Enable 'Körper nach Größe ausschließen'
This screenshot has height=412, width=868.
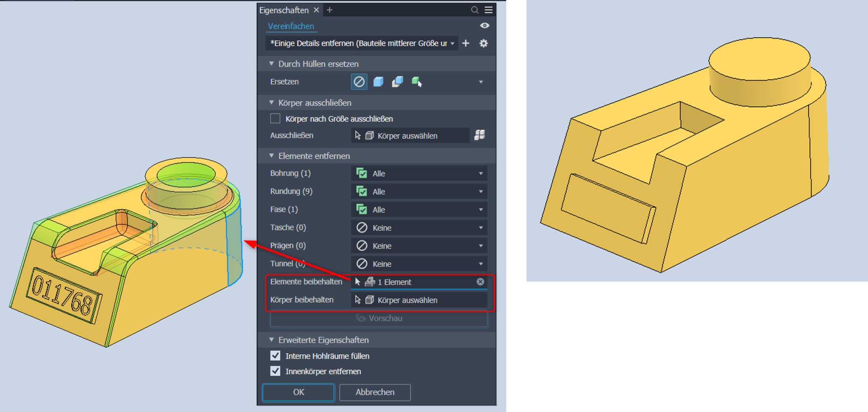pos(275,119)
